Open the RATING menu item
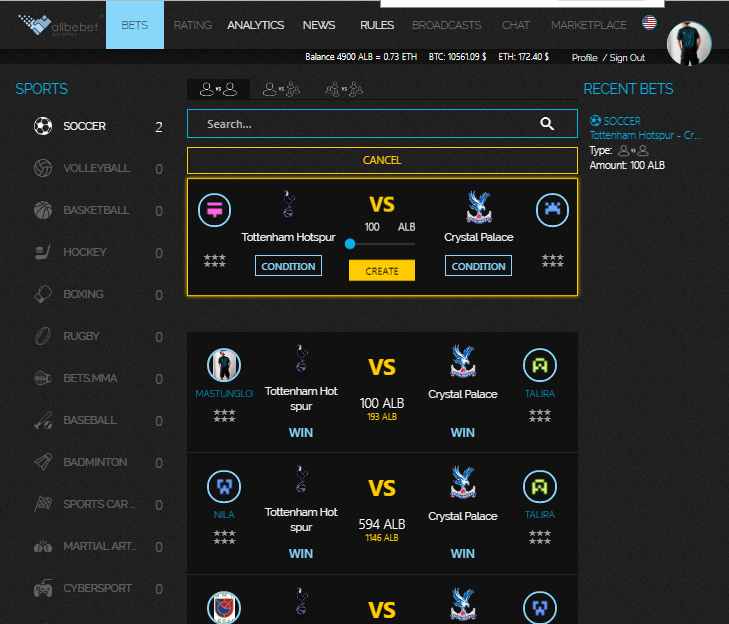 [x=192, y=25]
